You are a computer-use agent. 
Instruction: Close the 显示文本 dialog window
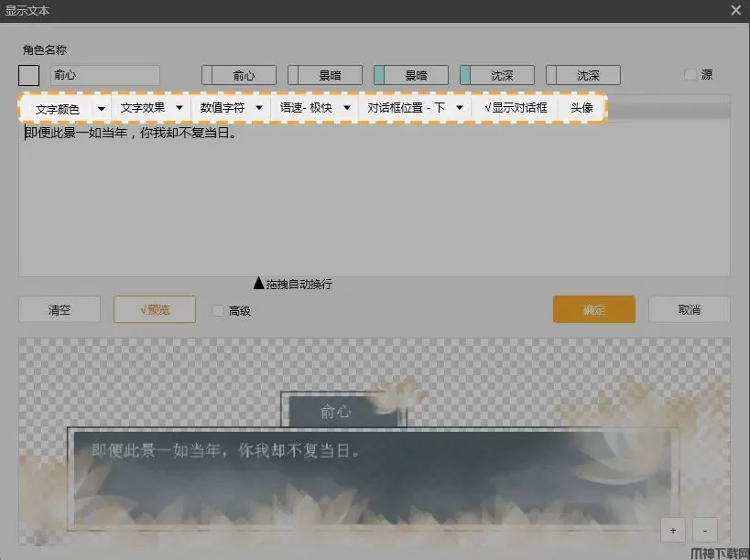point(735,10)
